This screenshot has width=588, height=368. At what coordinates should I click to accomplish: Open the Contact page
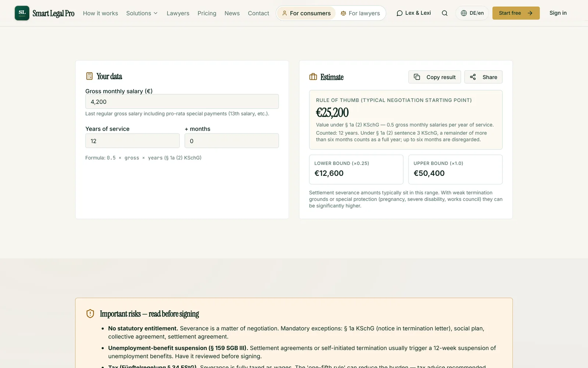(258, 13)
